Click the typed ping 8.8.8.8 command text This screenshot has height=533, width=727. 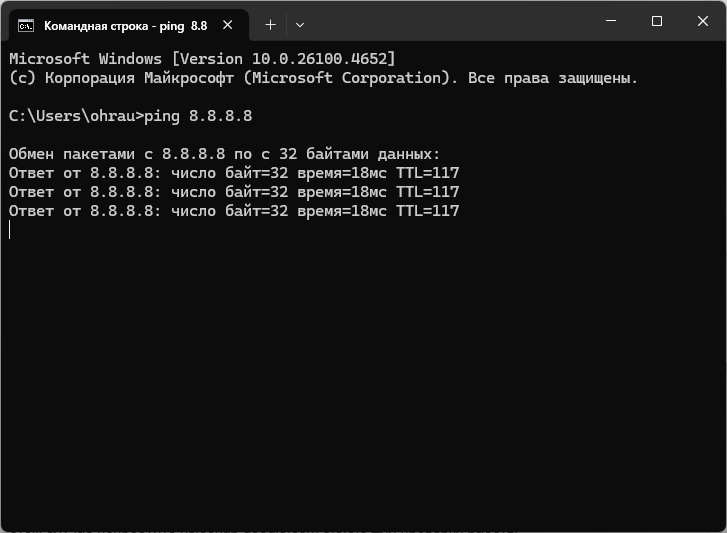(x=198, y=116)
